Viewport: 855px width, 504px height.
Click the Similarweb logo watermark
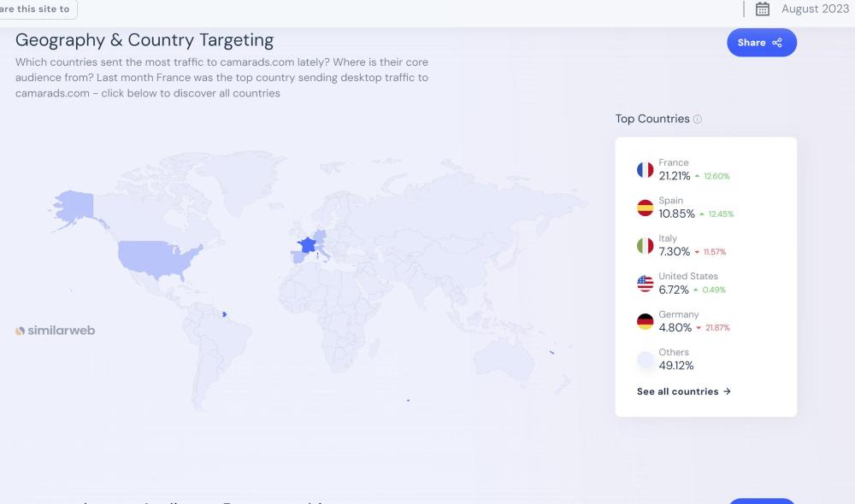56,331
